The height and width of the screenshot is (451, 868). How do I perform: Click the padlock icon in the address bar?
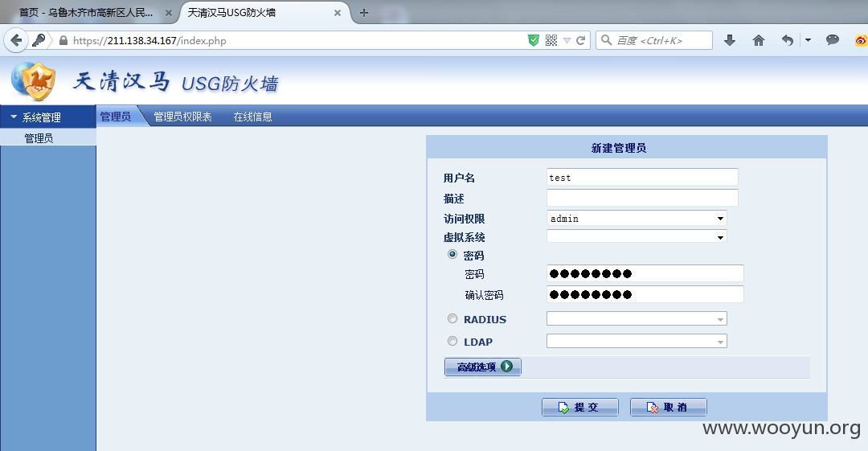[63, 40]
